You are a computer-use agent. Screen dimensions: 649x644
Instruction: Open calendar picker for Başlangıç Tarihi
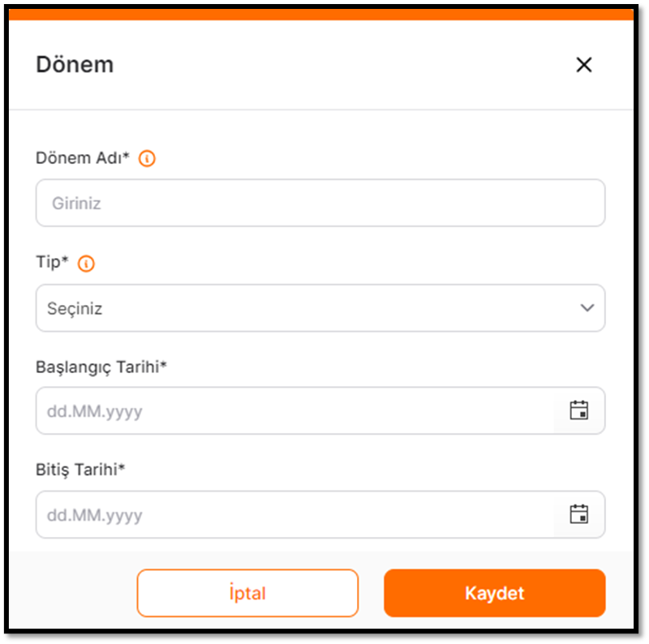[x=578, y=410]
